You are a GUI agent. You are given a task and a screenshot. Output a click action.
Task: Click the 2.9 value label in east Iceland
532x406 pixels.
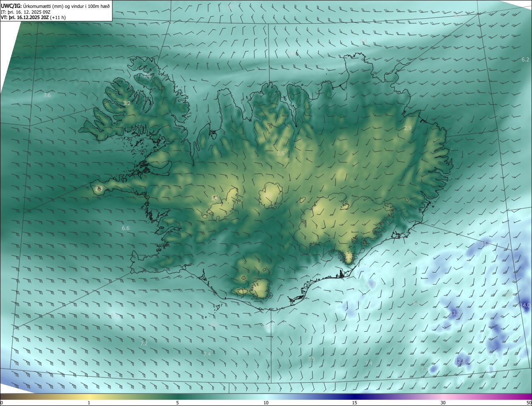coord(408,128)
